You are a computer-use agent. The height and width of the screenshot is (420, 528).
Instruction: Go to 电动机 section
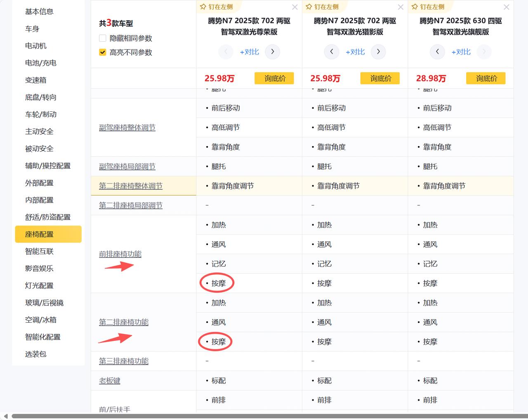tap(36, 46)
